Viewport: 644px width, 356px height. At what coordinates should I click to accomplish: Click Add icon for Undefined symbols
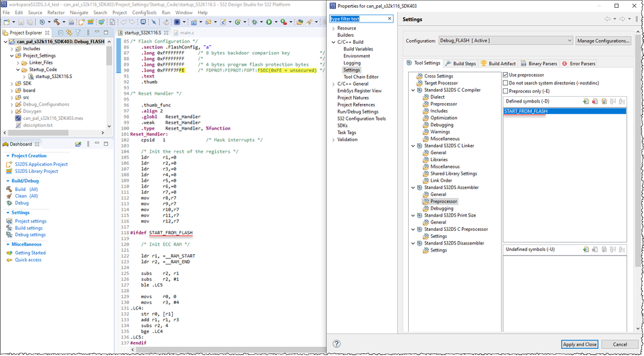click(x=585, y=249)
